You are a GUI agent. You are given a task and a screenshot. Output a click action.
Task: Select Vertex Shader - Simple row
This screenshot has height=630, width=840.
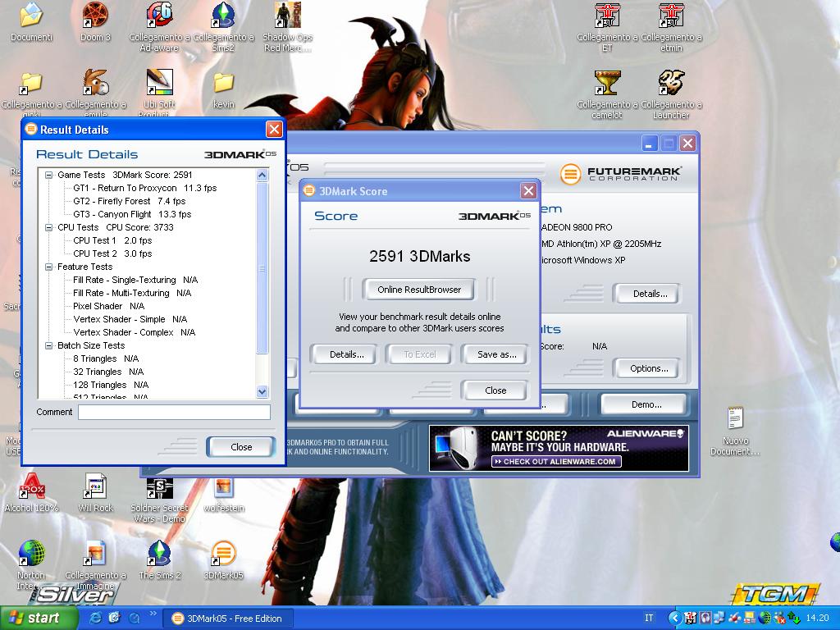pos(130,319)
